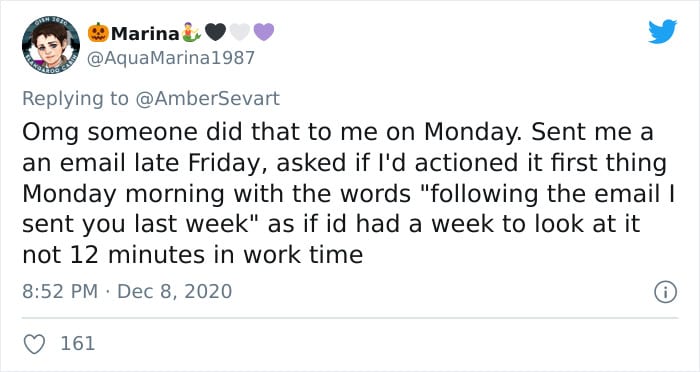The image size is (700, 372).
Task: Follow the @AmberSevart mention link
Action: 207,98
